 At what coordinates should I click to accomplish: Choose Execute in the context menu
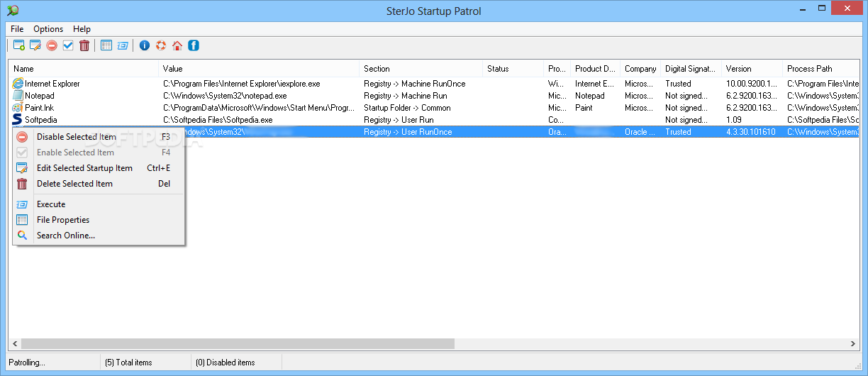point(99,204)
